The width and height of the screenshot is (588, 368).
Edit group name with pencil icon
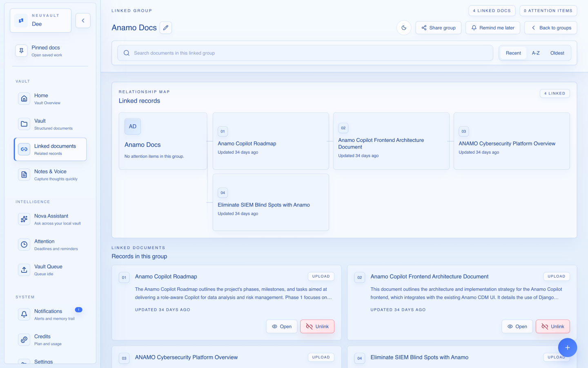[x=165, y=28]
